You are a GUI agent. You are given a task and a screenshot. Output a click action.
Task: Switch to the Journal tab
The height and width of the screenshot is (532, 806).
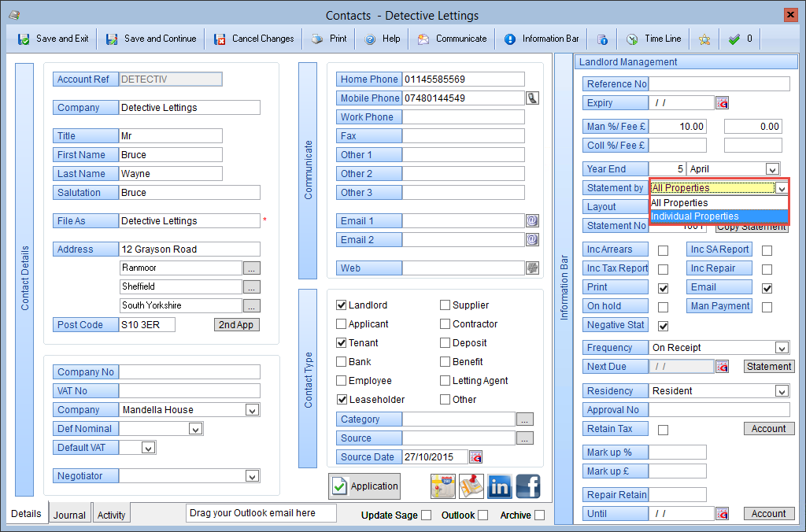point(69,515)
